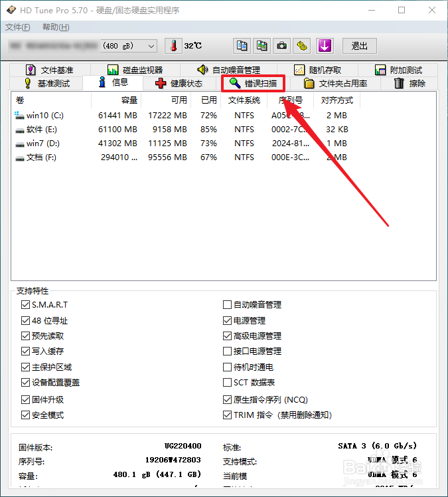The width and height of the screenshot is (448, 497).
Task: Open the 错误扫描 tab
Action: pos(253,84)
